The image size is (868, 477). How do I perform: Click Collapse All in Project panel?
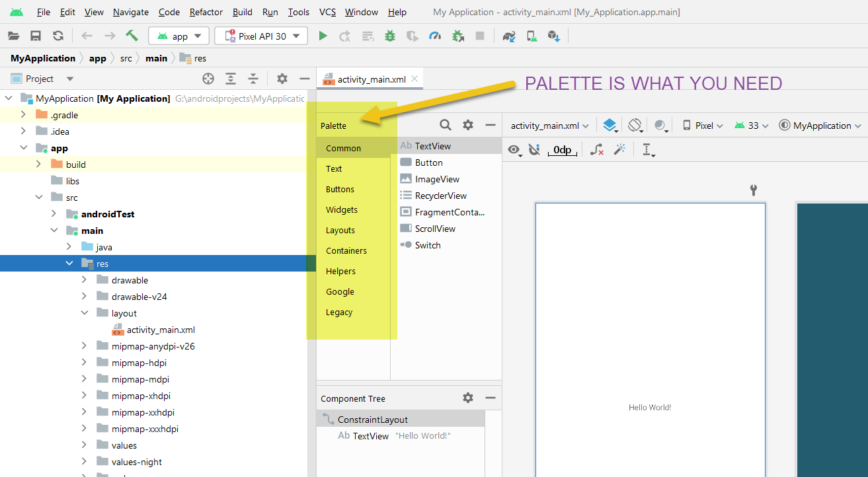pyautogui.click(x=253, y=79)
